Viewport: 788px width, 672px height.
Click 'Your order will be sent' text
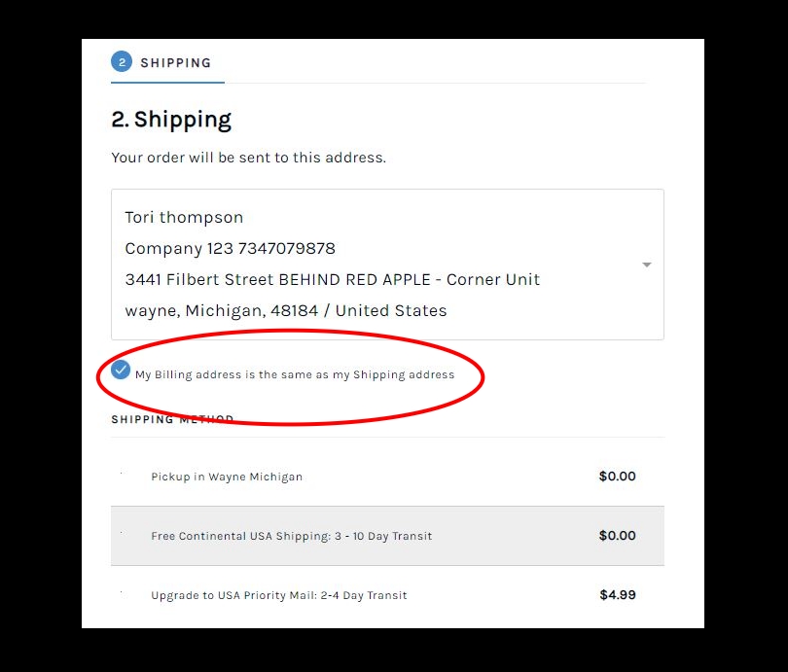pos(248,158)
